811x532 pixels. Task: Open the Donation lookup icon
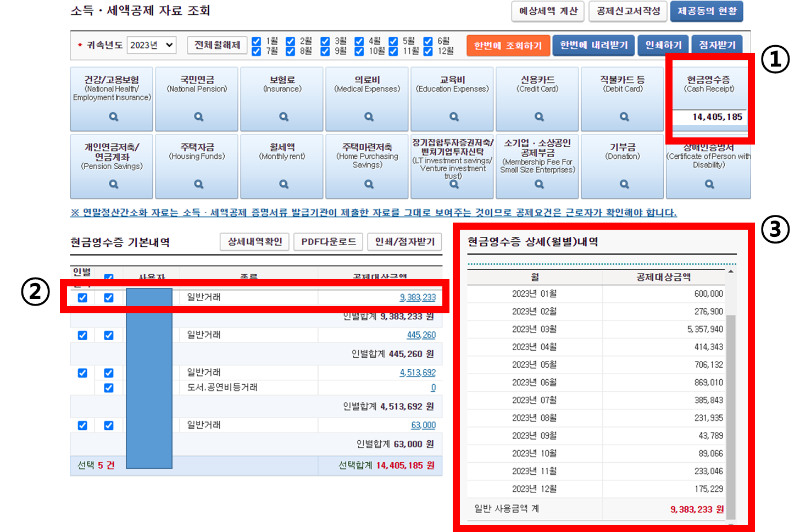point(622,184)
